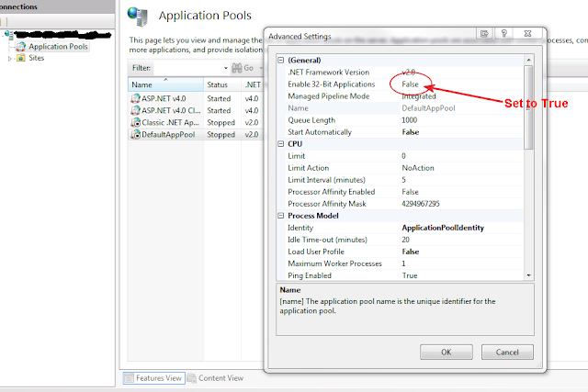588x392 pixels.
Task: Click the Idle Time-out value 20
Action: click(x=405, y=240)
